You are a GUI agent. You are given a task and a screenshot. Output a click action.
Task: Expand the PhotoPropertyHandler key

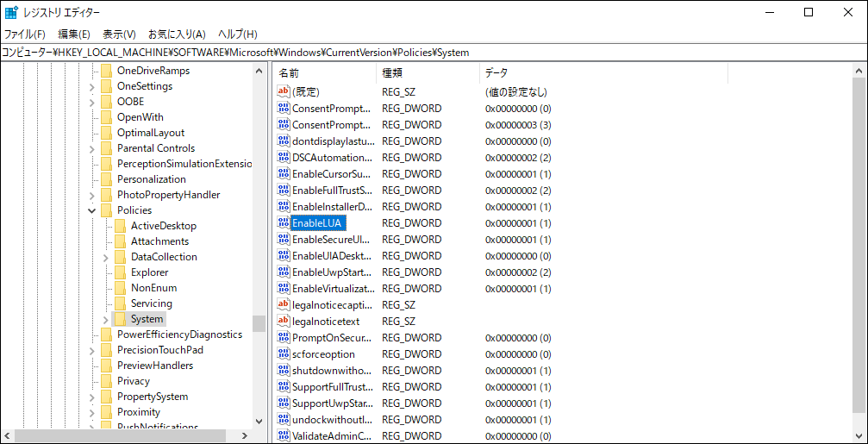(x=92, y=196)
